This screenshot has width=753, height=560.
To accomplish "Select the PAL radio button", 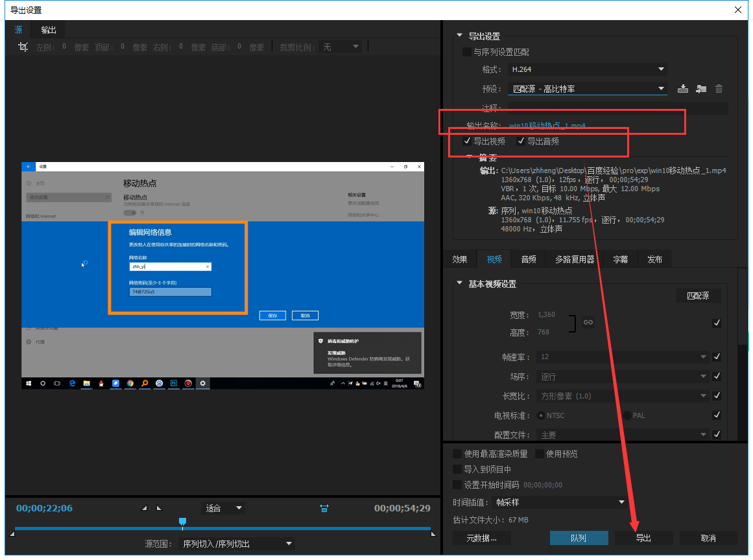I will pyautogui.click(x=627, y=415).
